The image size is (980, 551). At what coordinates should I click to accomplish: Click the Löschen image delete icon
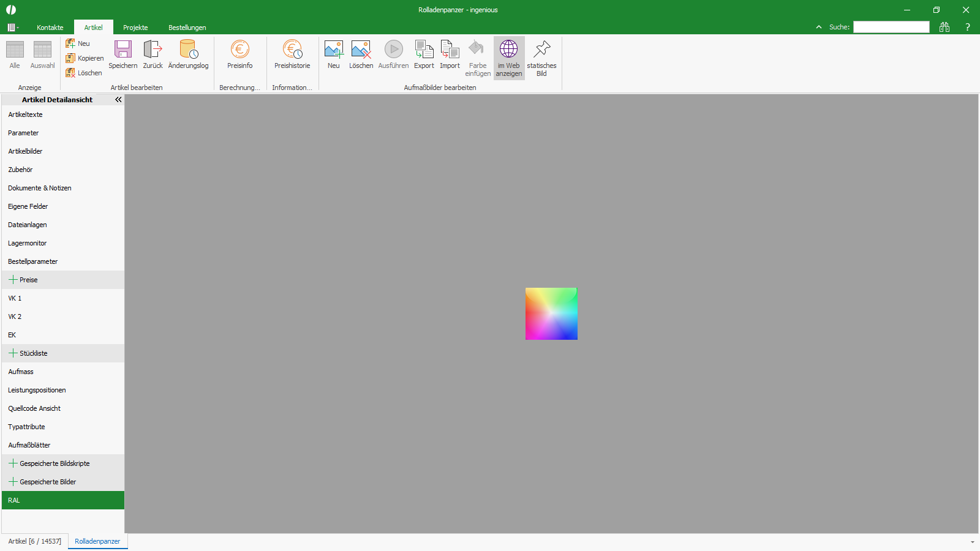click(361, 50)
